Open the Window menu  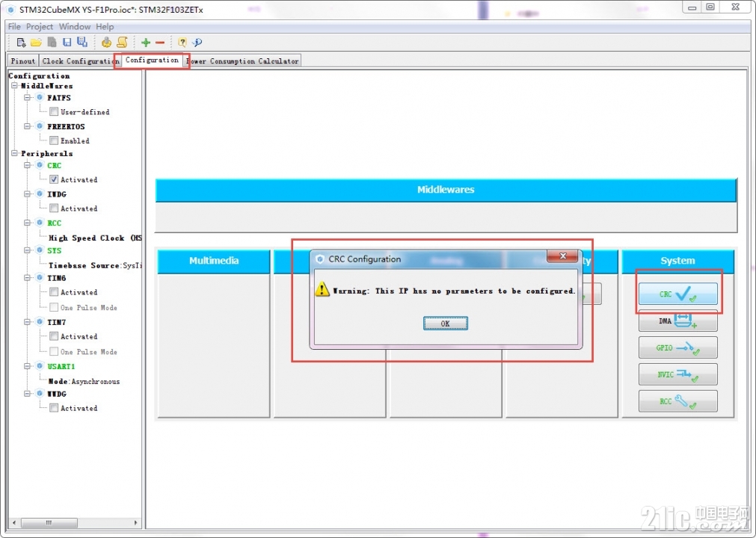[x=75, y=26]
